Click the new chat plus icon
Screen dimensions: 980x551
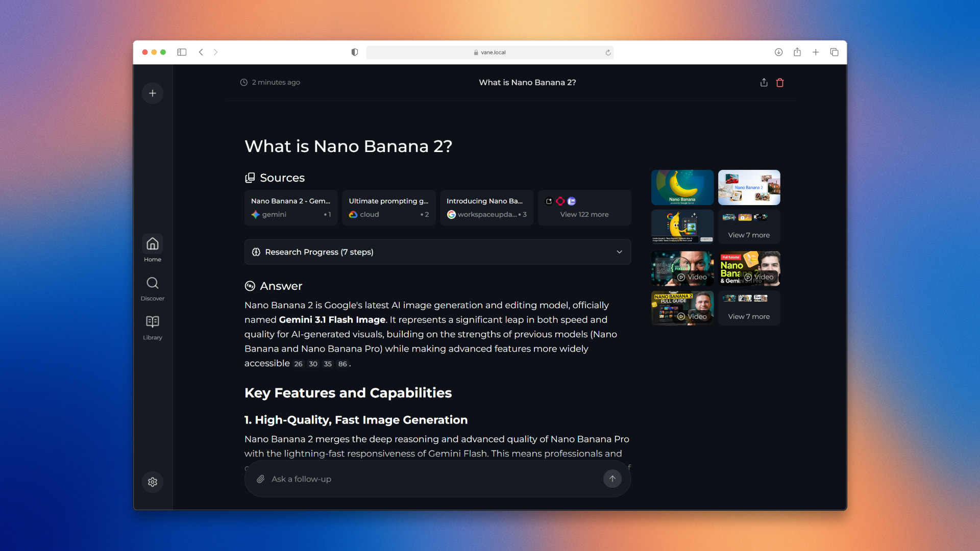[152, 93]
